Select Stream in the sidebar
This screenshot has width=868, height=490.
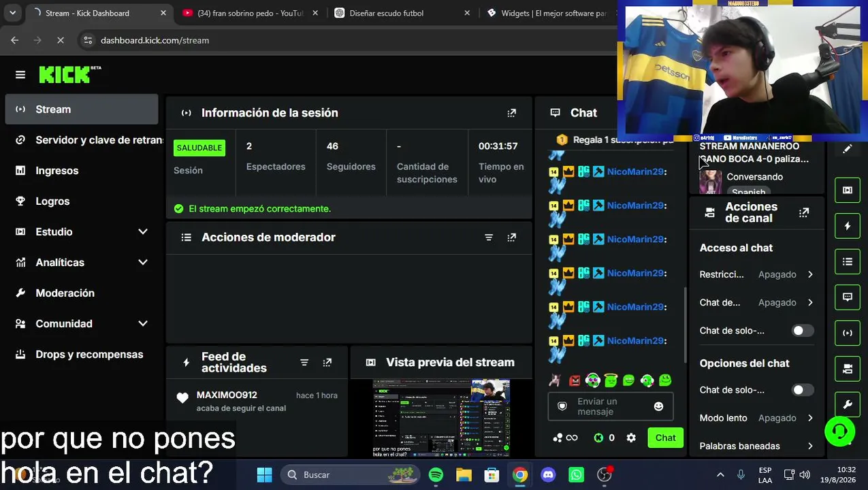[x=82, y=110]
